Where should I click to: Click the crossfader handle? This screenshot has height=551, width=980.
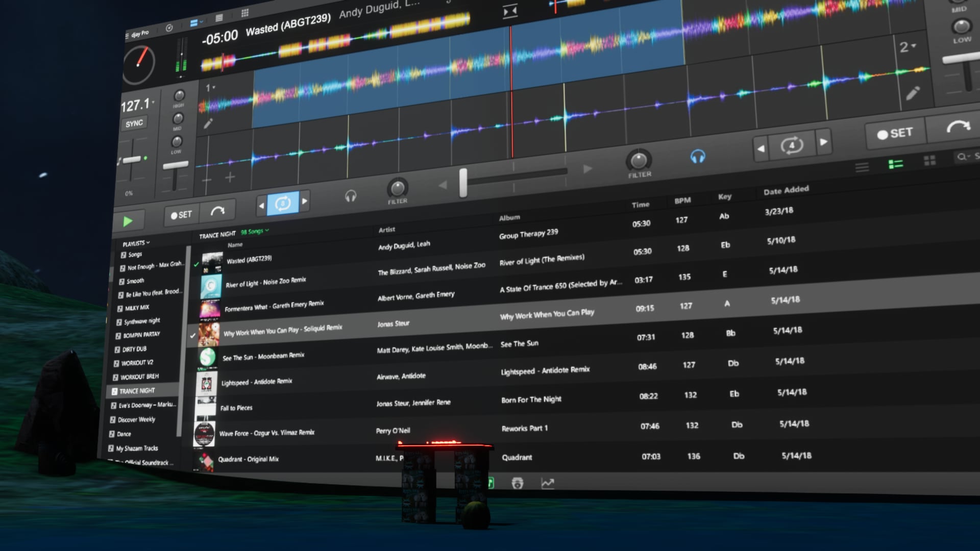pyautogui.click(x=463, y=183)
